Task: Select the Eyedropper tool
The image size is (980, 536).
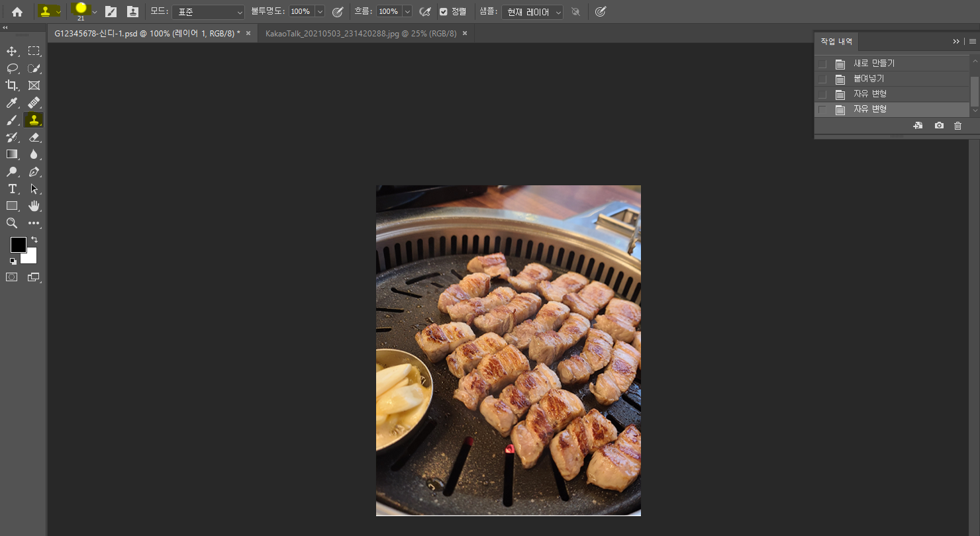Action: point(12,103)
